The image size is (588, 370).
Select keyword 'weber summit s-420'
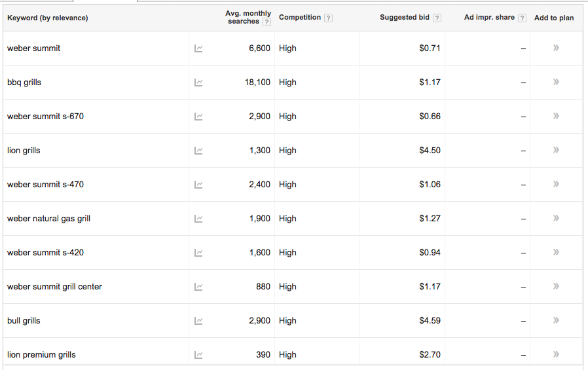[45, 253]
